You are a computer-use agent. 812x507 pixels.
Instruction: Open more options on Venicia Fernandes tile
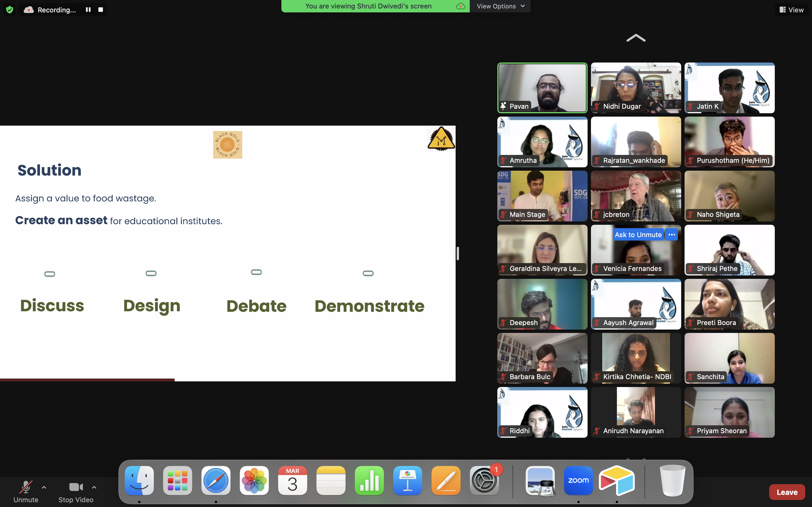click(x=671, y=235)
